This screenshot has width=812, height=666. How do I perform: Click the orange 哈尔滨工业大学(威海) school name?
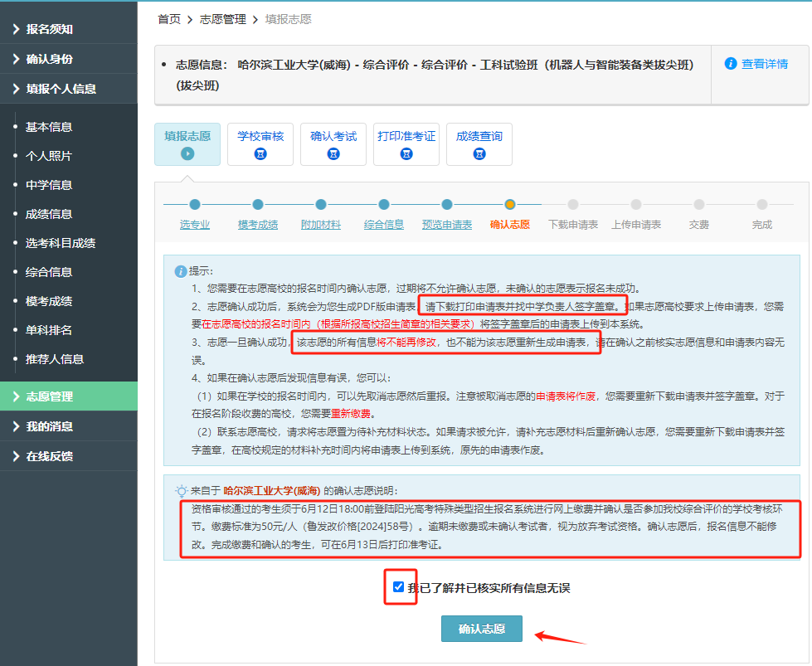(x=272, y=490)
